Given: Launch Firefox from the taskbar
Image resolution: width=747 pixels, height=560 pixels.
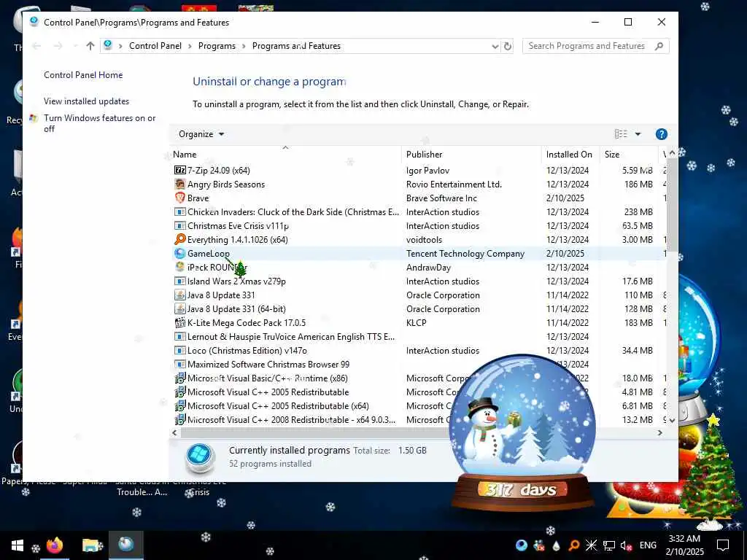Looking at the screenshot, I should [x=54, y=545].
